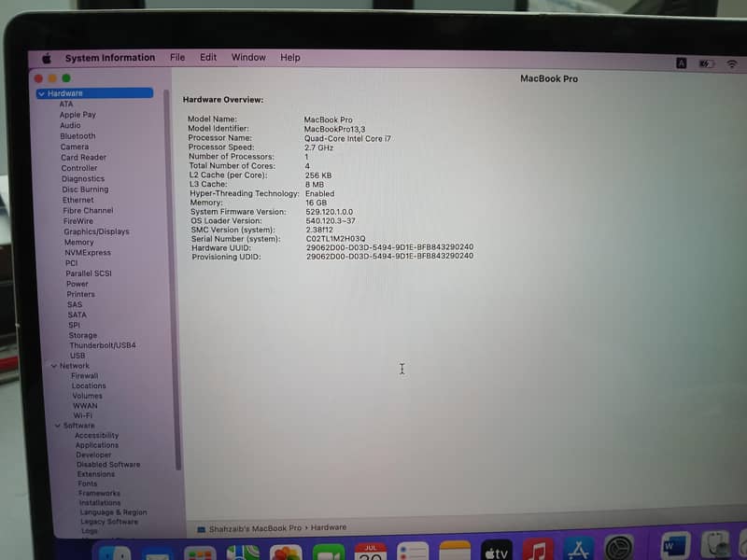This screenshot has width=747, height=560.
Task: Select Firewall under Network
Action: click(84, 376)
